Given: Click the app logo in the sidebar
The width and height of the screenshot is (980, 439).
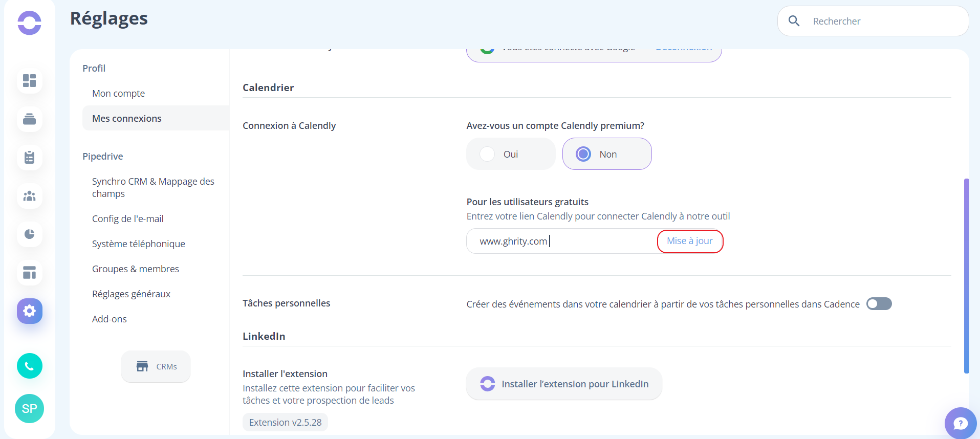Looking at the screenshot, I should tap(29, 23).
